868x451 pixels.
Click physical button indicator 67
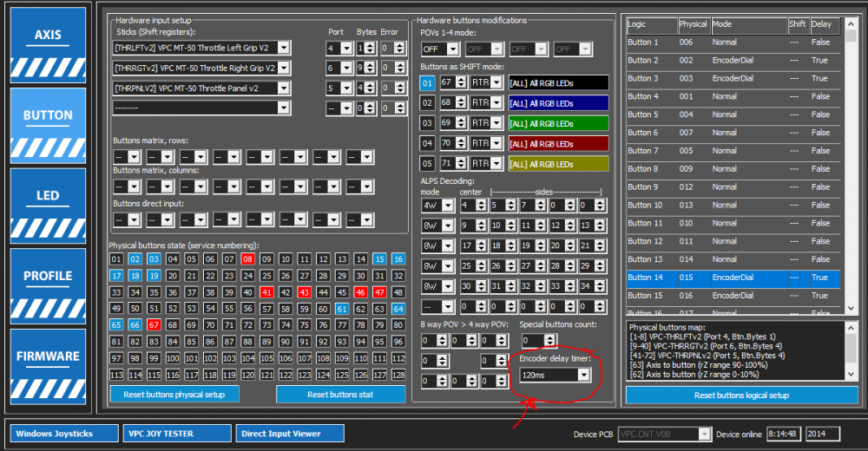[153, 325]
